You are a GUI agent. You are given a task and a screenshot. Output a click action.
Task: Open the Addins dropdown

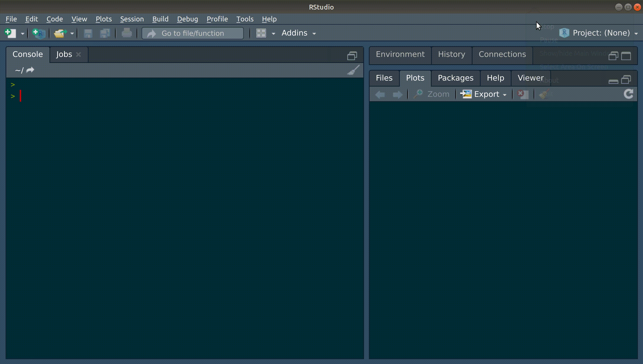click(299, 33)
